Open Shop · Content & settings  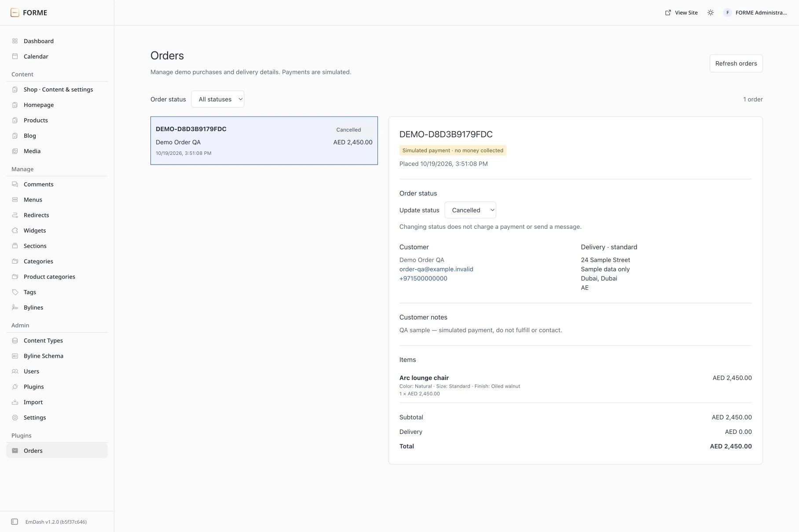click(57, 89)
